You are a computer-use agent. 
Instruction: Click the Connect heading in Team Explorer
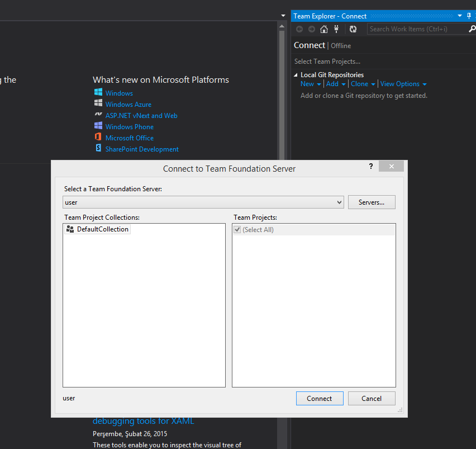(x=310, y=45)
